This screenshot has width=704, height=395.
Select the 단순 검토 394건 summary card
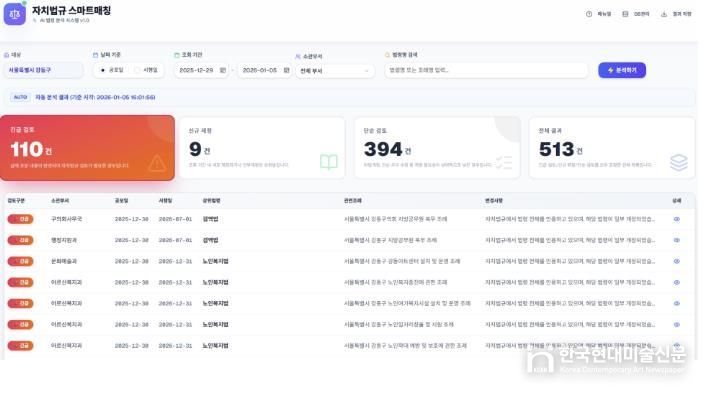tap(437, 148)
